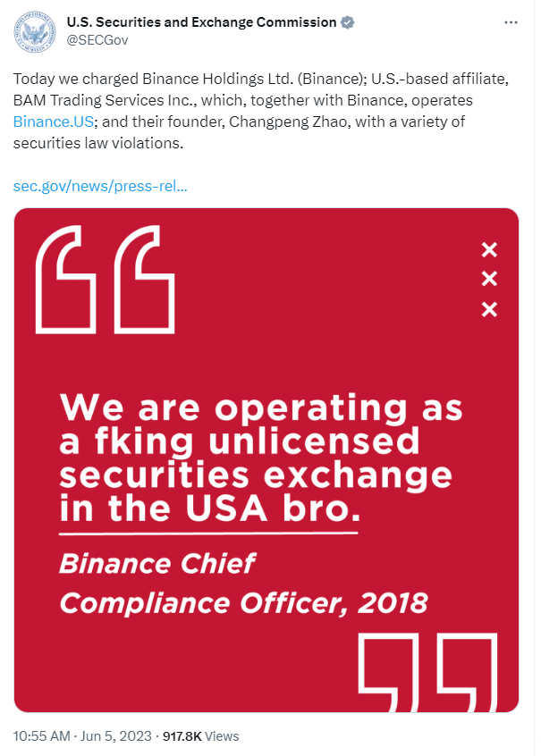The image size is (541, 756).
Task: Open the sec.gov/news/press-rel... link
Action: (x=100, y=186)
